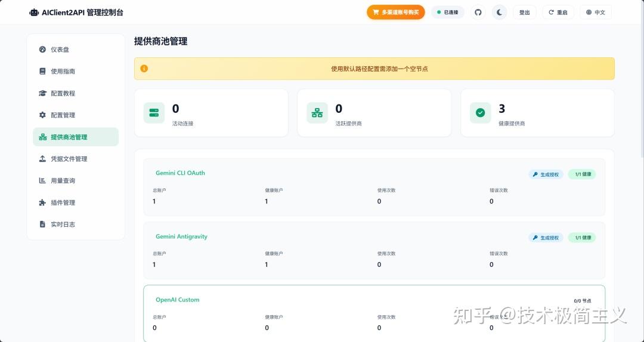Screen dimensions: 644x342
Task: Click the active connections server icon
Action: point(154,113)
